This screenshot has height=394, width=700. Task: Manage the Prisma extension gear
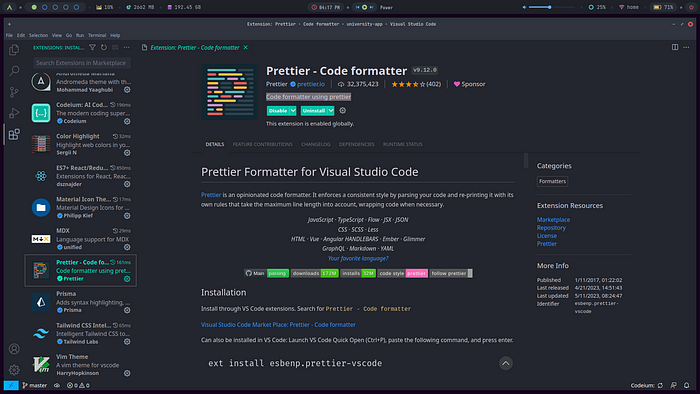point(127,310)
